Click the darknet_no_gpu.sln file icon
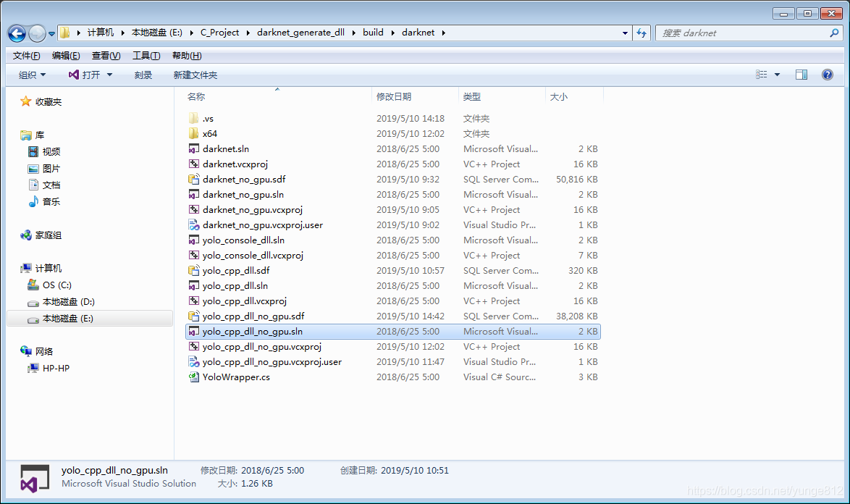This screenshot has height=504, width=850. coord(193,194)
